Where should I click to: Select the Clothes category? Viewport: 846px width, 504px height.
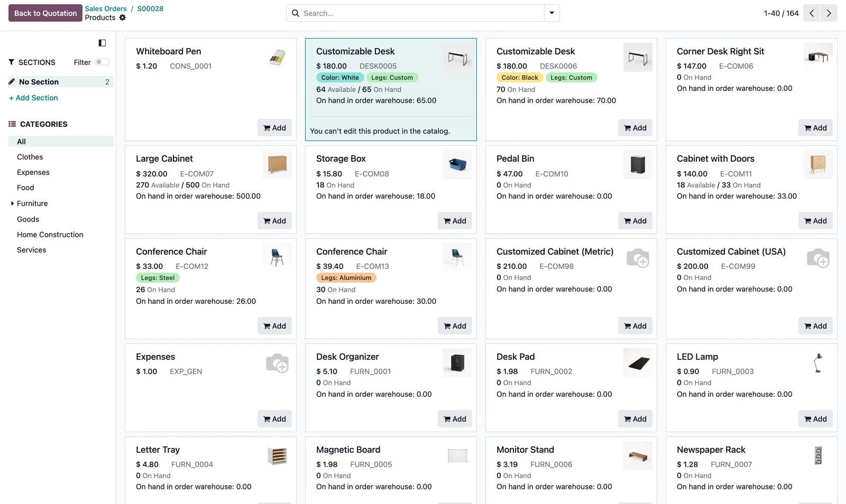click(30, 157)
